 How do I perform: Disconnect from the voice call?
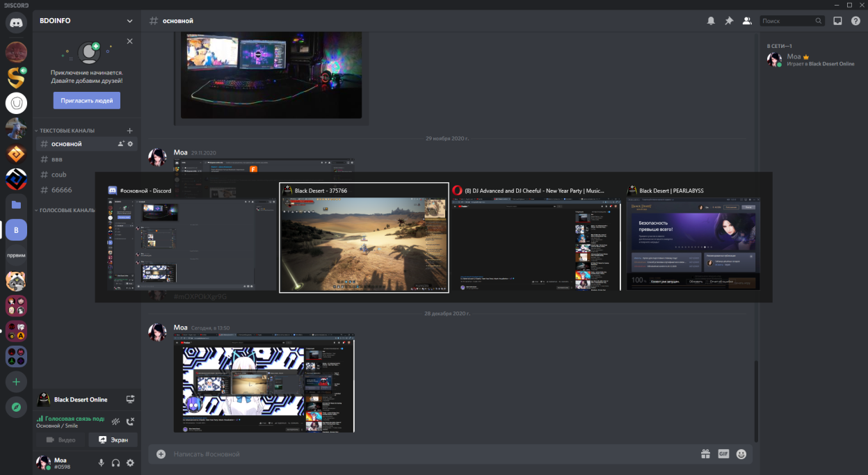pyautogui.click(x=130, y=421)
